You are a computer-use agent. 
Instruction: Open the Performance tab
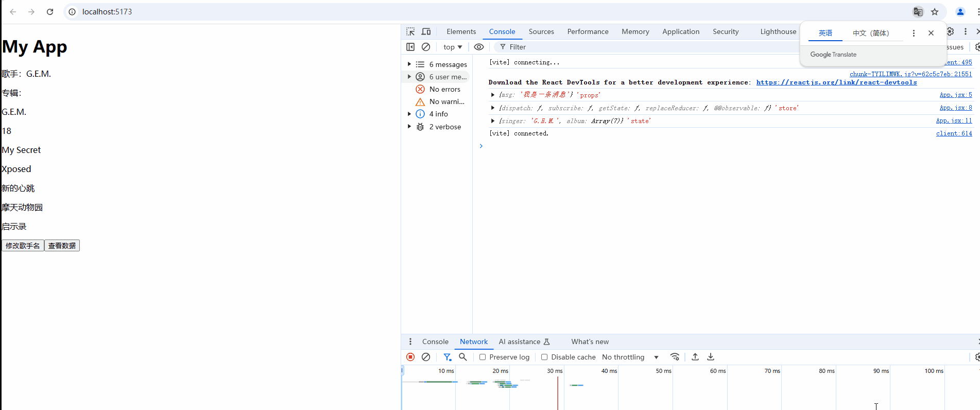coord(588,31)
